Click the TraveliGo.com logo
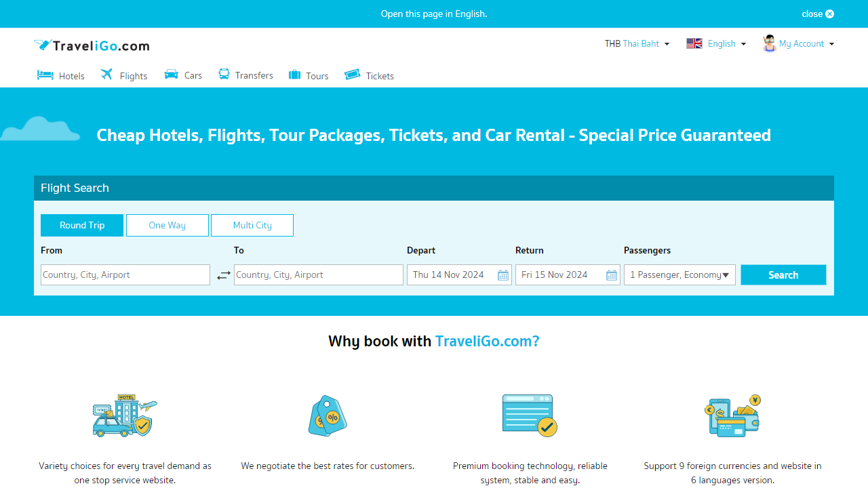This screenshot has width=868, height=488. [91, 45]
